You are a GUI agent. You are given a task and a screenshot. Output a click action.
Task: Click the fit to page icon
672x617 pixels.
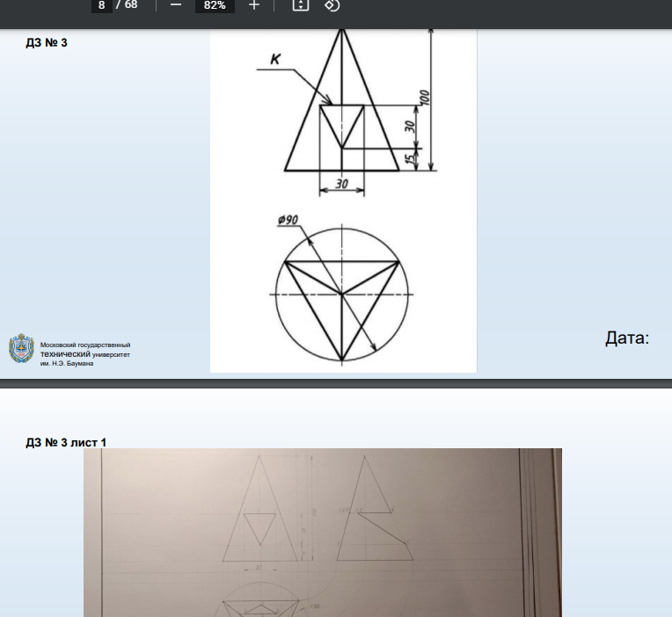coord(301,5)
